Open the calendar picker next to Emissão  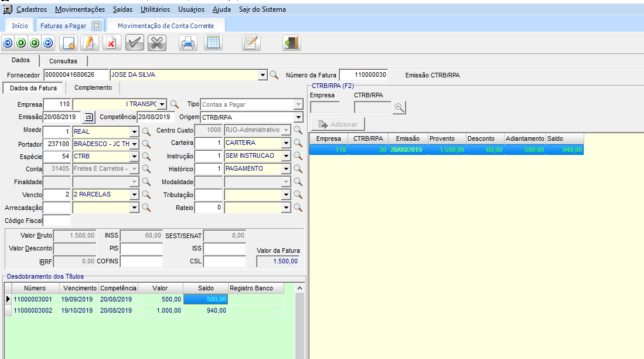click(x=89, y=117)
